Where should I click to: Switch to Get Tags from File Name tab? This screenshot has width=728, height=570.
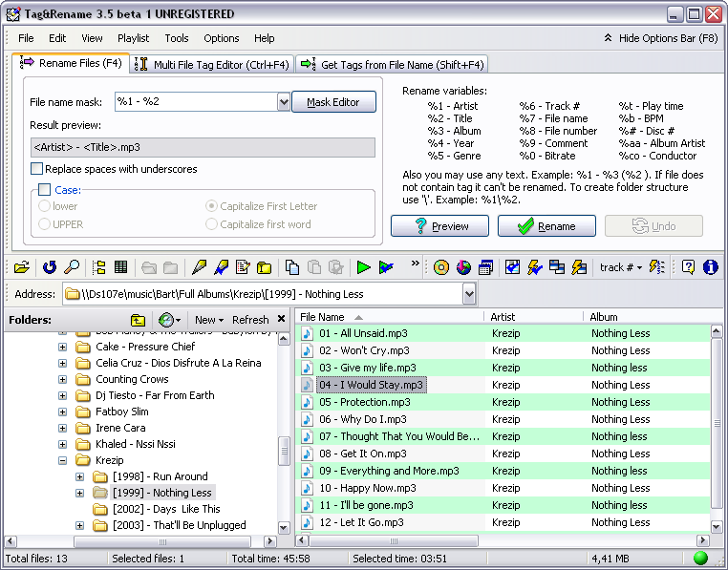392,64
